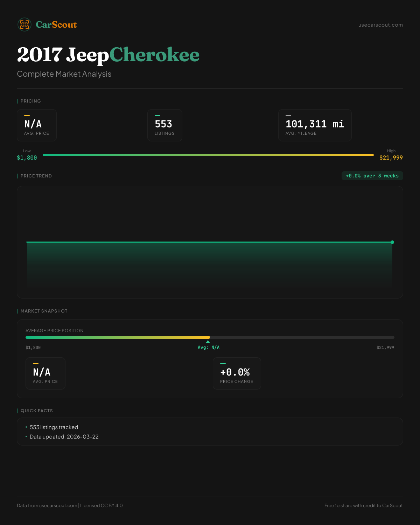Screen dimensions: 420x525
Task: Click the CarScout eye logo icon
Action: pyautogui.click(x=24, y=24)
